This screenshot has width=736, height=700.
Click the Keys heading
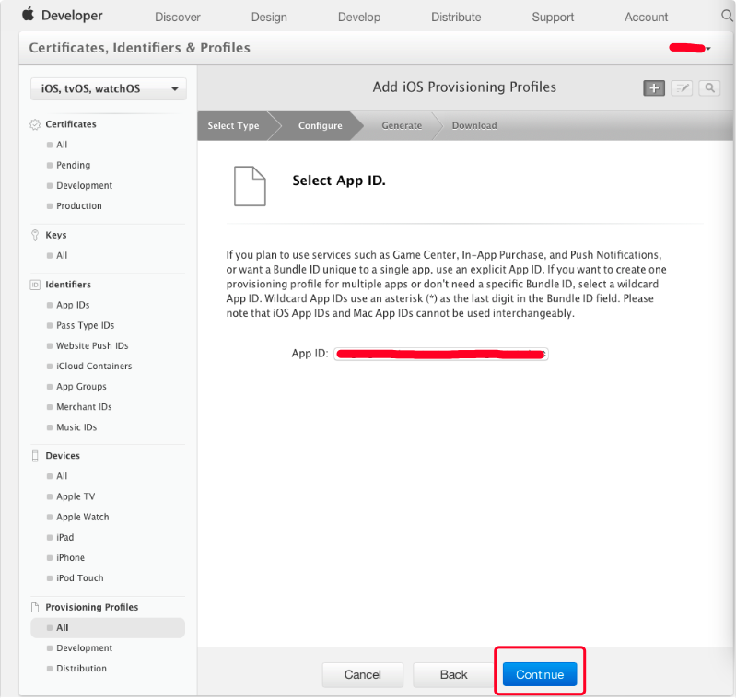click(x=56, y=235)
